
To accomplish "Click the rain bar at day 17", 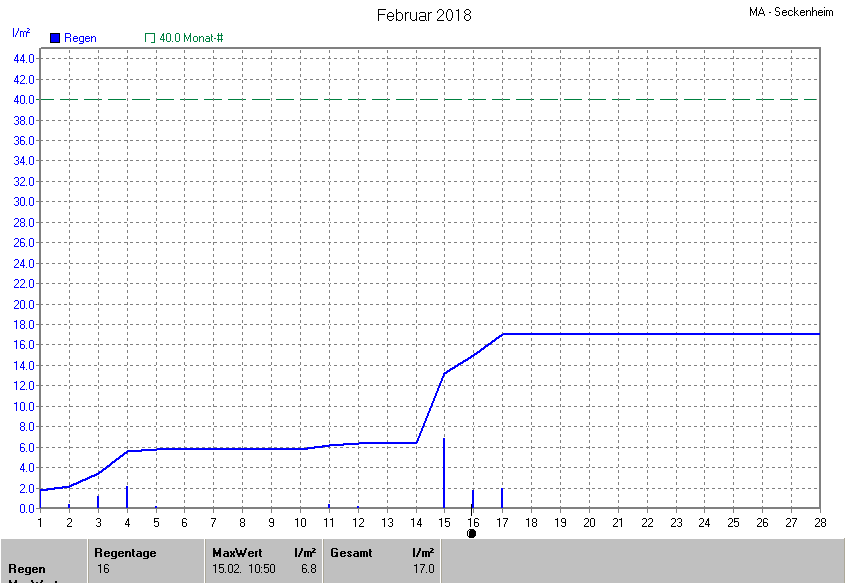I will [502, 498].
